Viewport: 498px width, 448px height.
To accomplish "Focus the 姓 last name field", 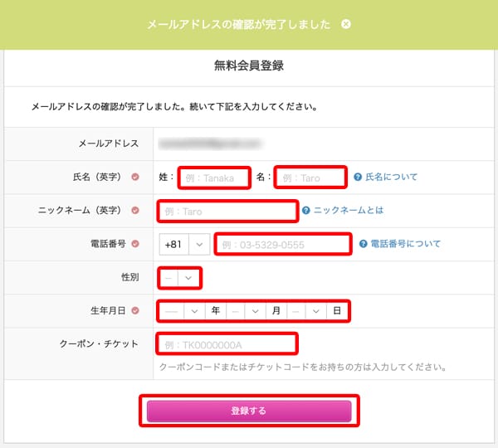I will pyautogui.click(x=214, y=178).
